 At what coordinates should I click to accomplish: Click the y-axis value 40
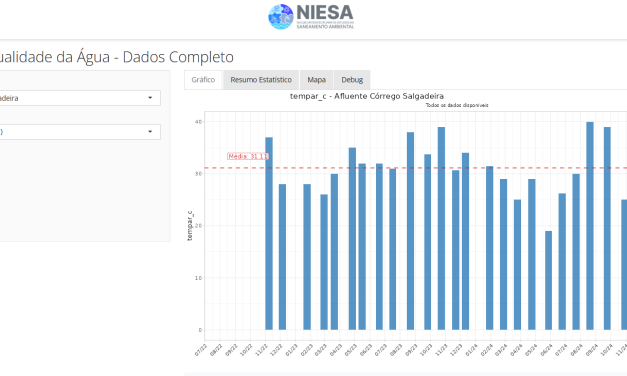point(198,122)
